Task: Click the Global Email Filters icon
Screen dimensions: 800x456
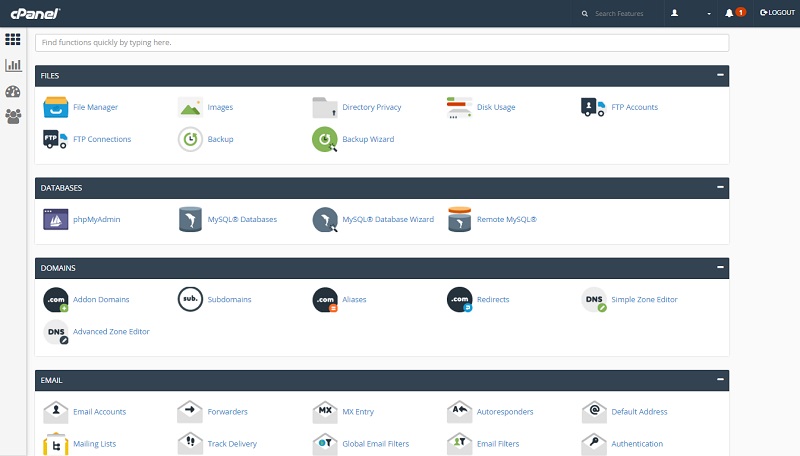Action: [x=325, y=444]
